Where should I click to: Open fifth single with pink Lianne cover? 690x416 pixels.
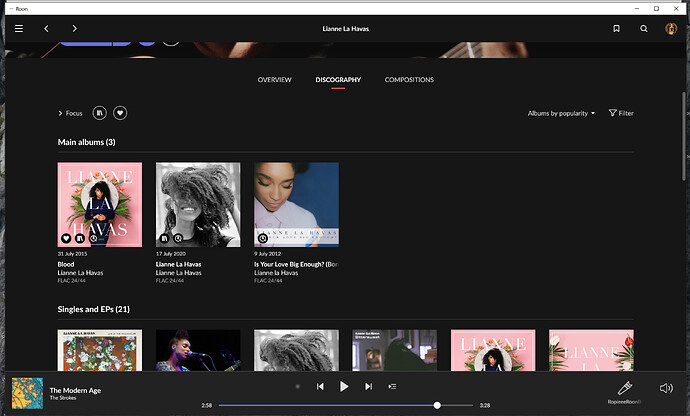pos(493,350)
